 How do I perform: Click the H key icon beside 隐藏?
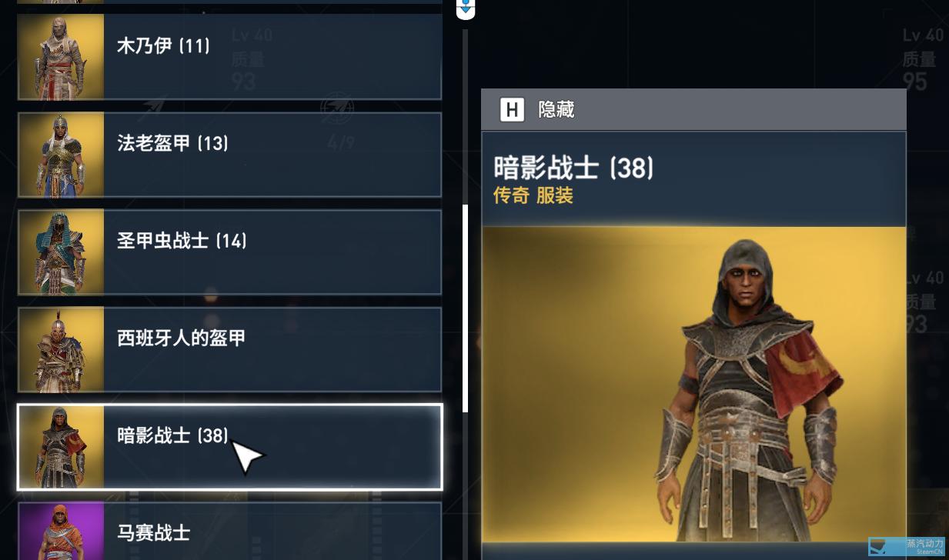pos(512,110)
